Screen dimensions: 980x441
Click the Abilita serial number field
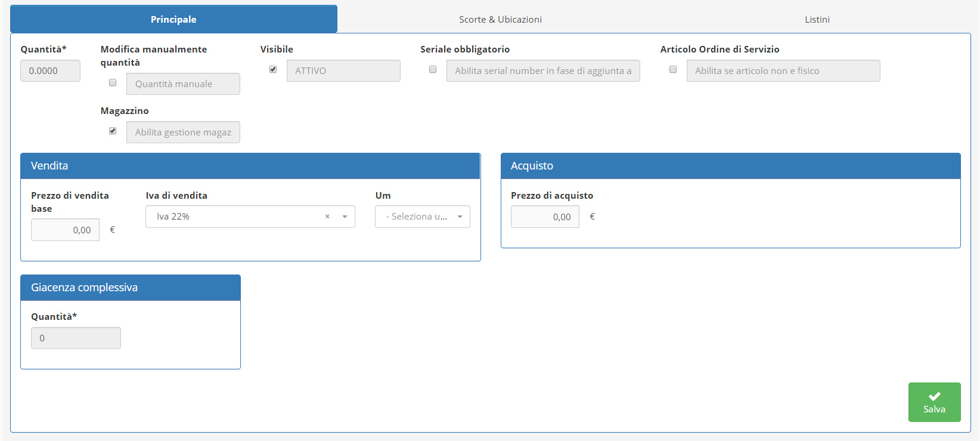[542, 71]
